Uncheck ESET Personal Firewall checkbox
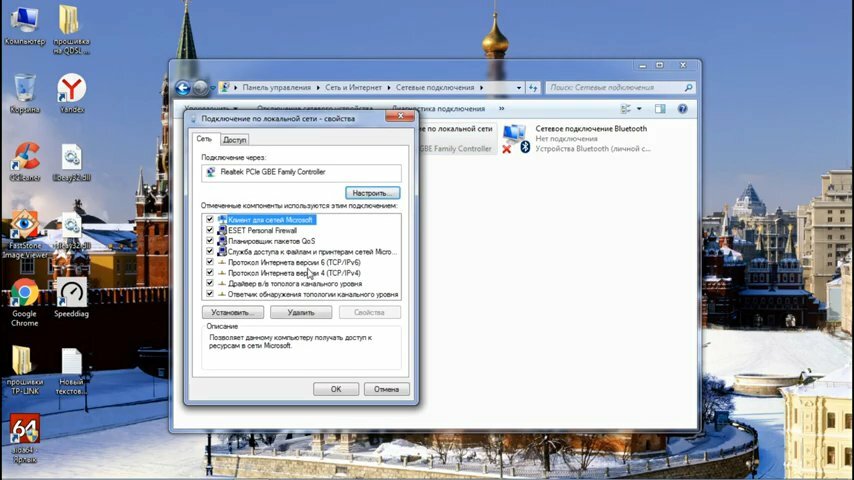This screenshot has width=854, height=480. click(210, 230)
